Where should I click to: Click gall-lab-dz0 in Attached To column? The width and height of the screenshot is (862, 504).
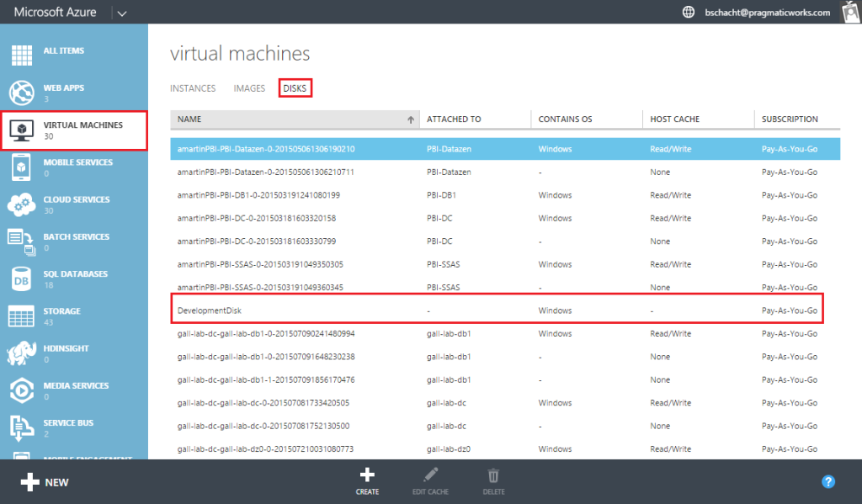[x=448, y=449]
